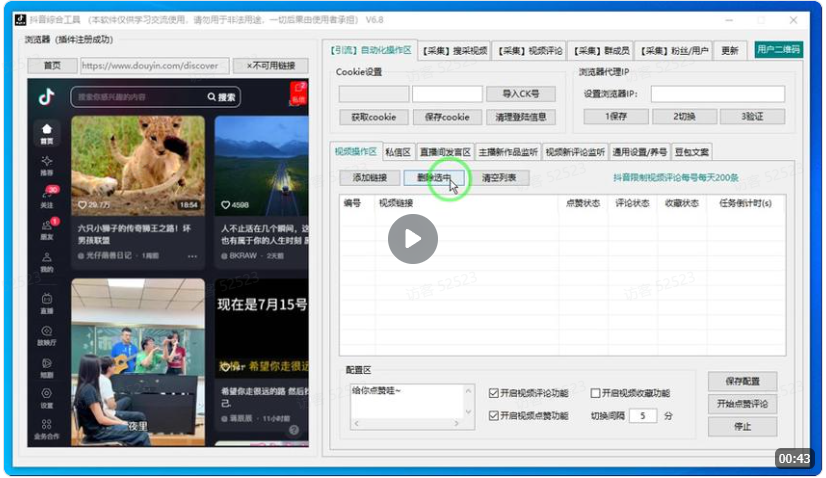The height and width of the screenshot is (478, 826).
Task: Switch to the 通用设置/养号 tab
Action: pyautogui.click(x=639, y=152)
